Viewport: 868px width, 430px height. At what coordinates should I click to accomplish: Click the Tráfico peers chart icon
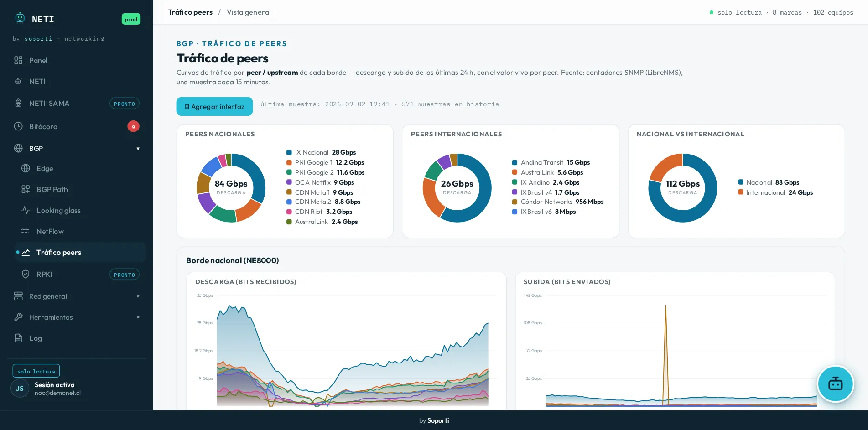26,252
